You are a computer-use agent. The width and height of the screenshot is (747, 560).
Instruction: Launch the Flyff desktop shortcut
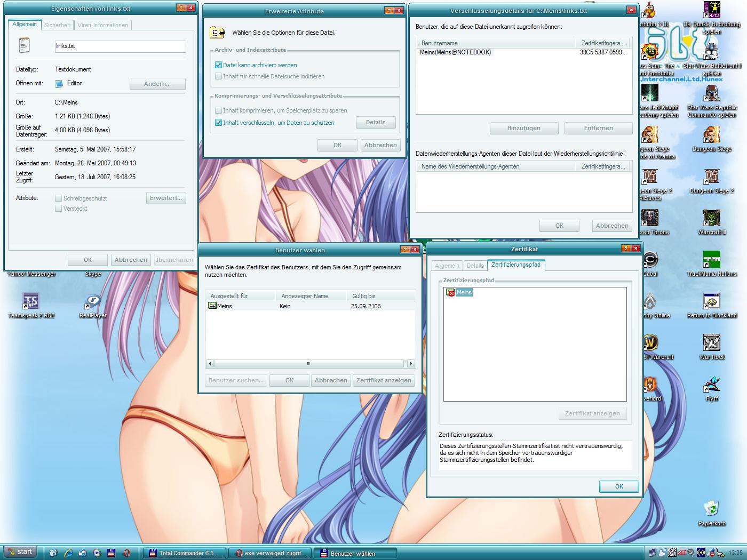[x=712, y=389]
